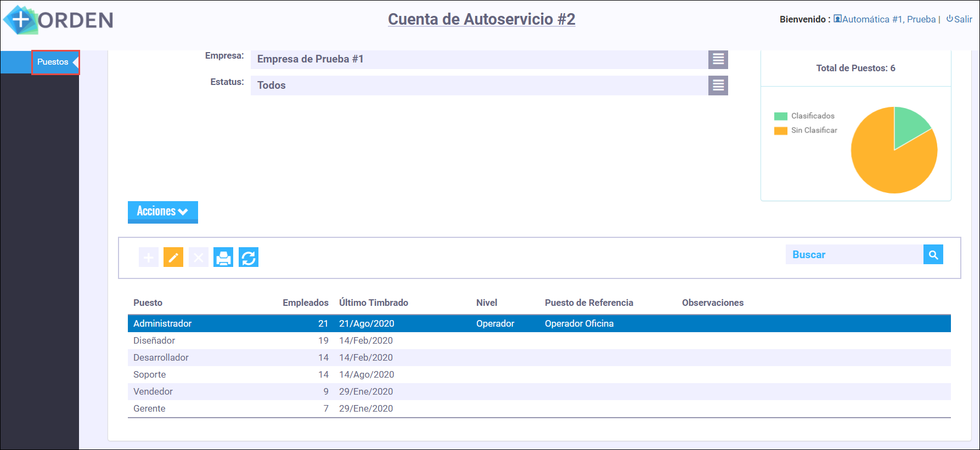This screenshot has height=450, width=980.
Task: Click the Clasificados green legend swatch
Action: coord(780,116)
